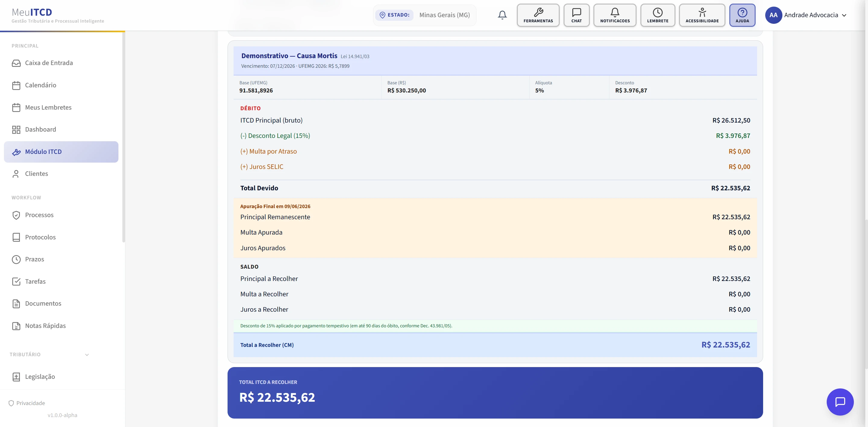Viewport: 868px width, 427px height.
Task: Collapse the Tributário section chevron
Action: click(x=87, y=355)
